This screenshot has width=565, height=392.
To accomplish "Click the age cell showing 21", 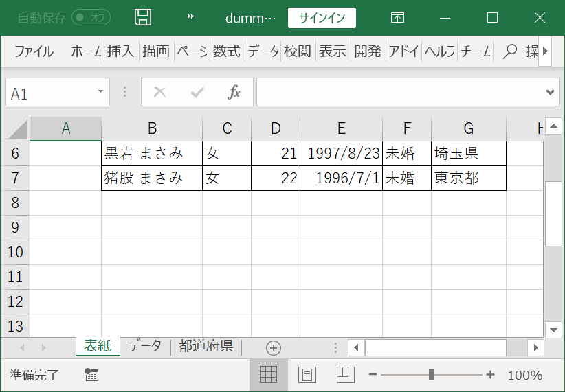I will click(x=276, y=154).
